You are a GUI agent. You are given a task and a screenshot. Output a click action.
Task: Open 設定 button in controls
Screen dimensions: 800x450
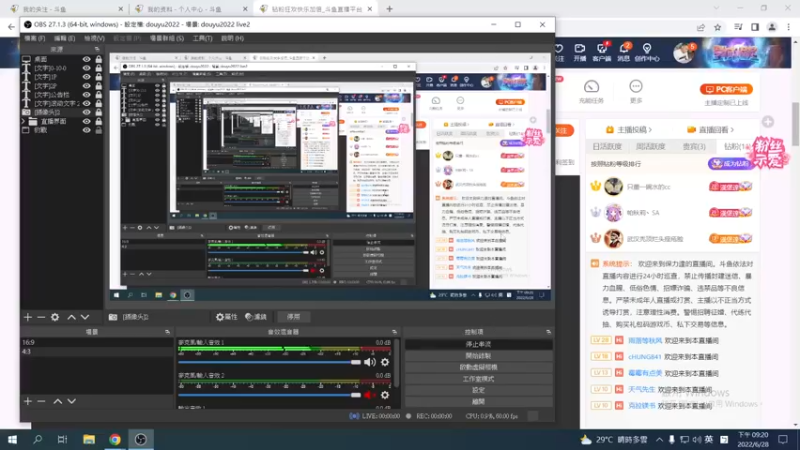(x=478, y=390)
